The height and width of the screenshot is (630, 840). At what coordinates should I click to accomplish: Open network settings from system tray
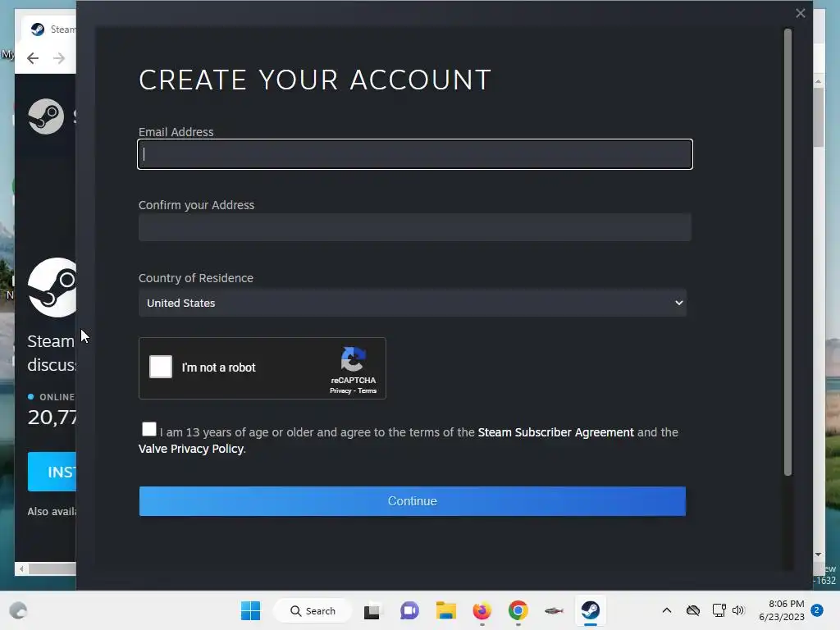[x=719, y=610]
